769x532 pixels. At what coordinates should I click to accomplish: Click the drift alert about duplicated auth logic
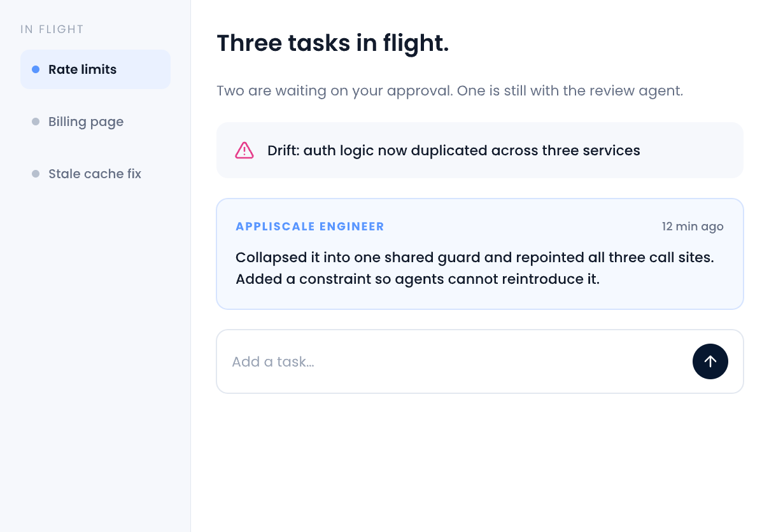click(480, 150)
